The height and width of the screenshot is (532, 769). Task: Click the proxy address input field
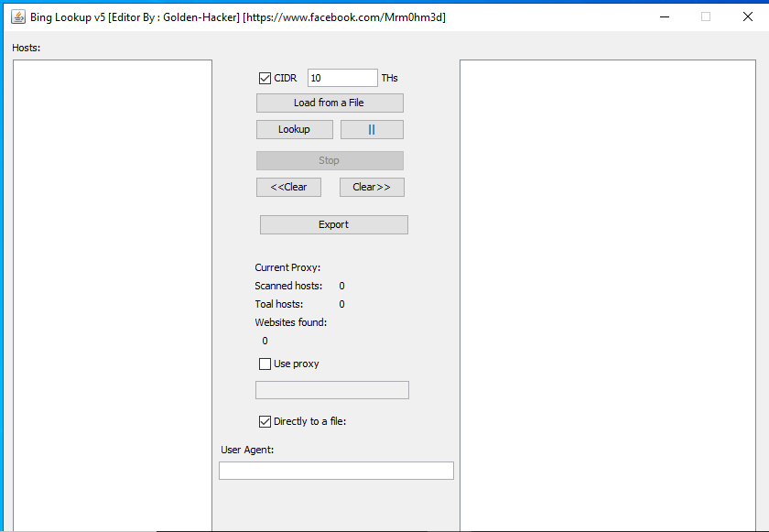pos(331,389)
